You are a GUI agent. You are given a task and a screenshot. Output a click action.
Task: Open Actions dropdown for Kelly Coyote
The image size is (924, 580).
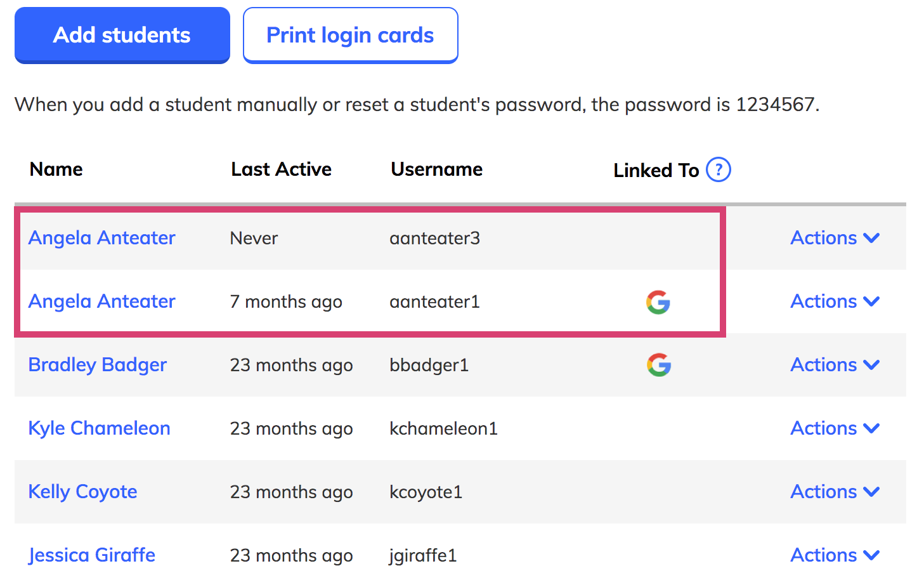pyautogui.click(x=835, y=492)
